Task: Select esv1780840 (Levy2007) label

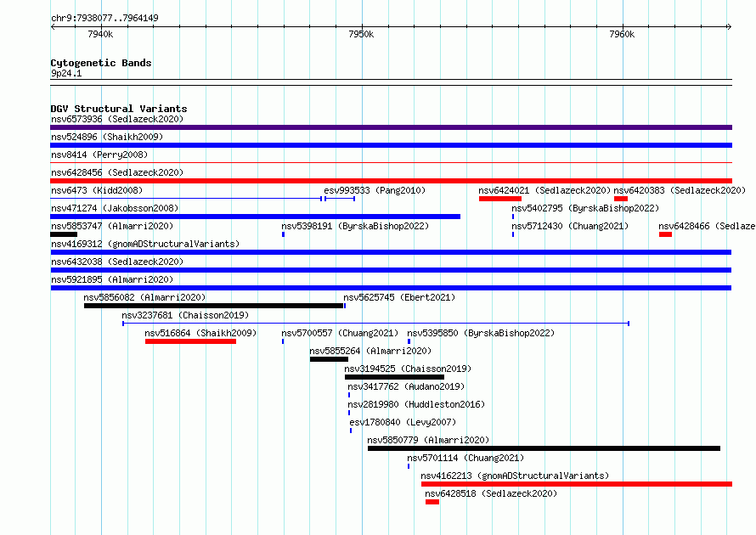Action: [x=403, y=422]
